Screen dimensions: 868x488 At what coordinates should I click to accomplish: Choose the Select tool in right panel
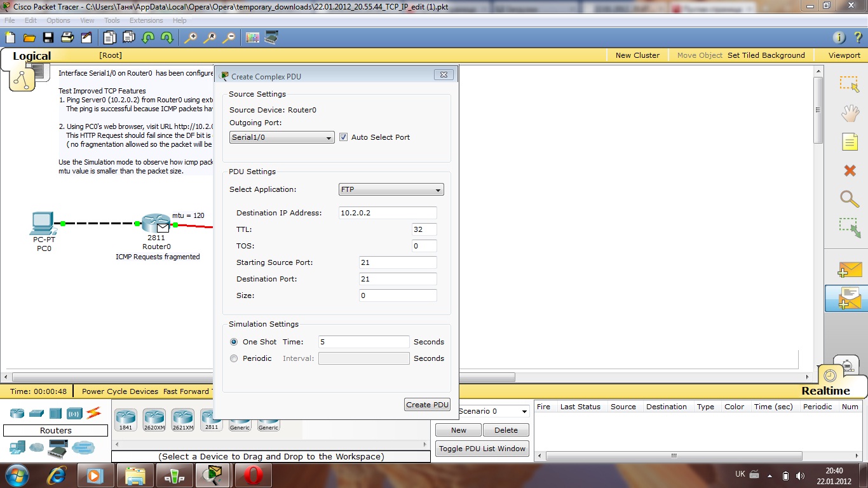click(x=850, y=84)
